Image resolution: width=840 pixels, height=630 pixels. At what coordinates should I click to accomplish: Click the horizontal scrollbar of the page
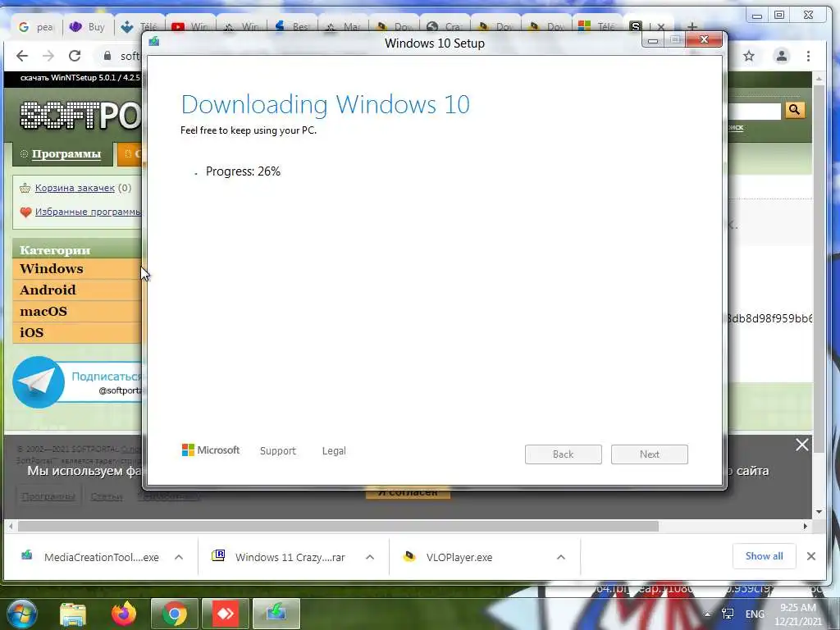tap(338, 526)
